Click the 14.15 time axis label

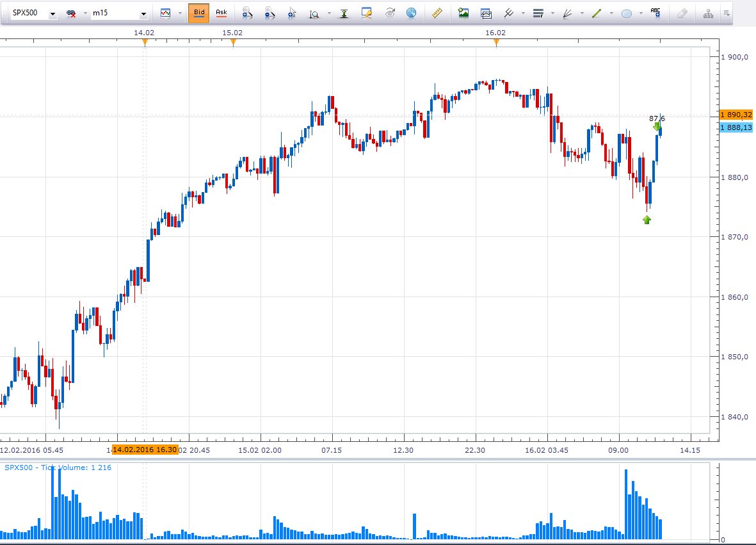(690, 450)
